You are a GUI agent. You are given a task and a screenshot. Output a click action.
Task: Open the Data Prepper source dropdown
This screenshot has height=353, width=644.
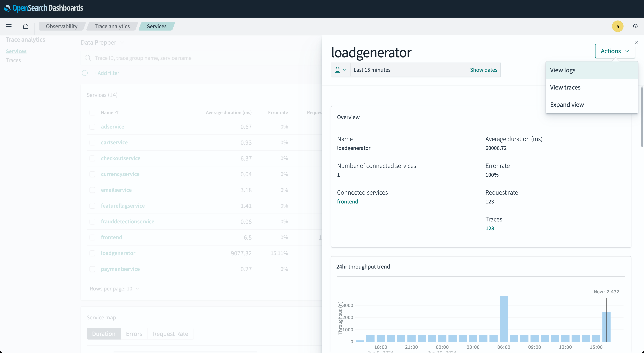click(102, 42)
